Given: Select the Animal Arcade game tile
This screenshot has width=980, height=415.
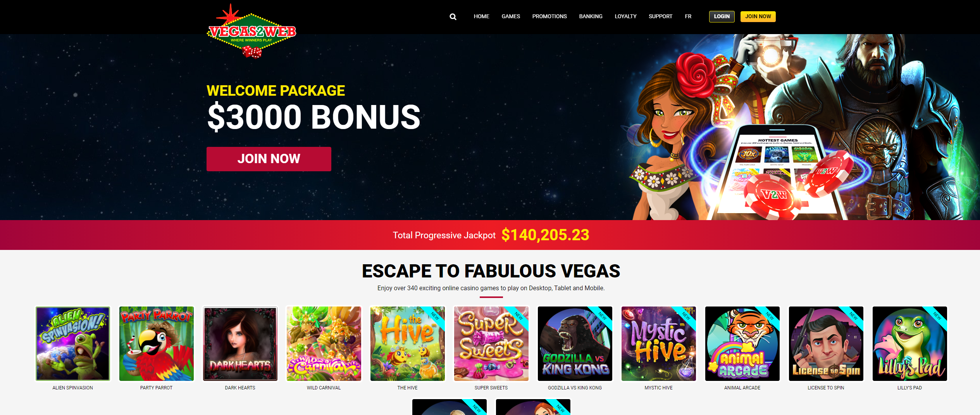Looking at the screenshot, I should (x=742, y=344).
